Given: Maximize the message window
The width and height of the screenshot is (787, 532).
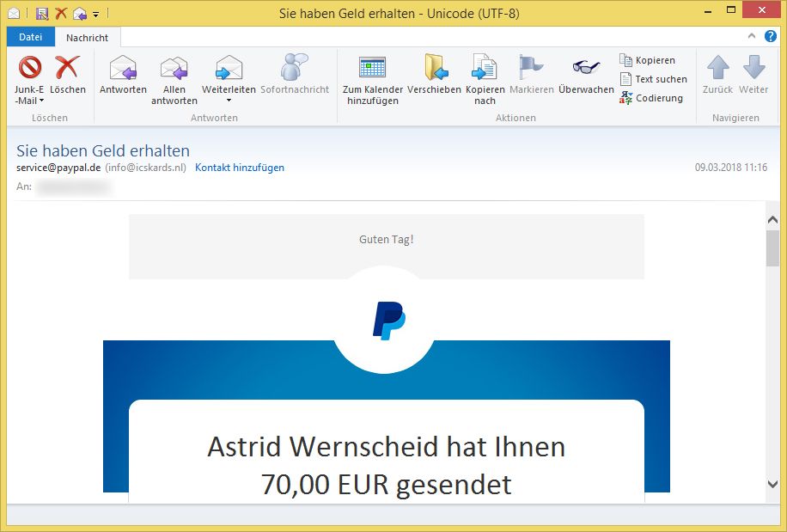Looking at the screenshot, I should click(731, 10).
